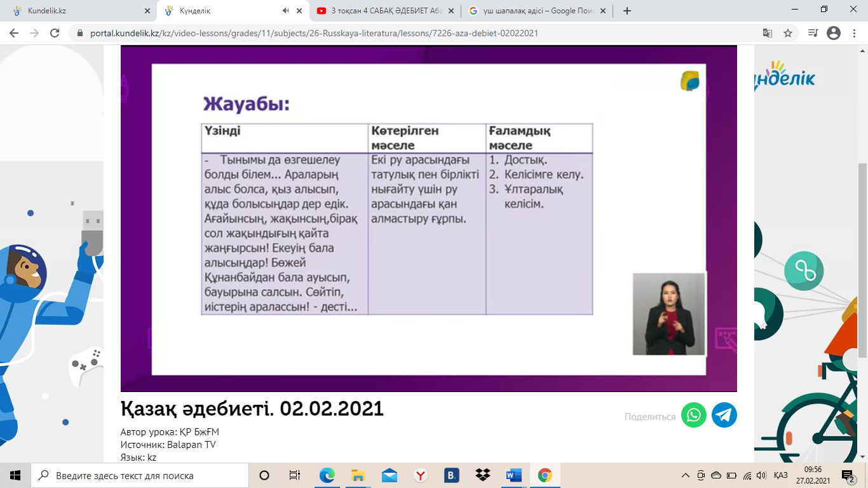Click the Windows taskbar search box
The height and width of the screenshot is (488, 868).
[140, 475]
